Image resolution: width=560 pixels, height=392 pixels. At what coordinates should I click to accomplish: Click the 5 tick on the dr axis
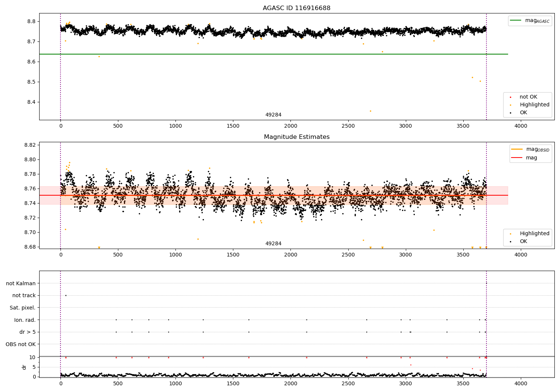34,367
